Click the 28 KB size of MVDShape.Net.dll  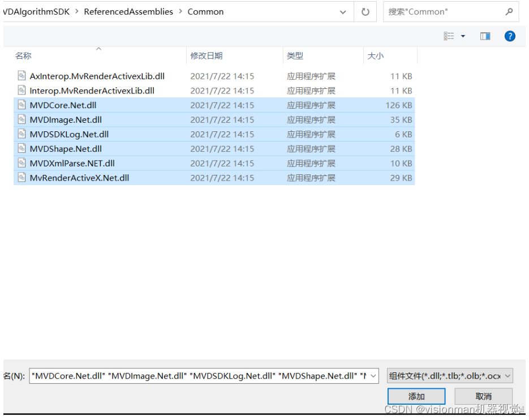[401, 149]
